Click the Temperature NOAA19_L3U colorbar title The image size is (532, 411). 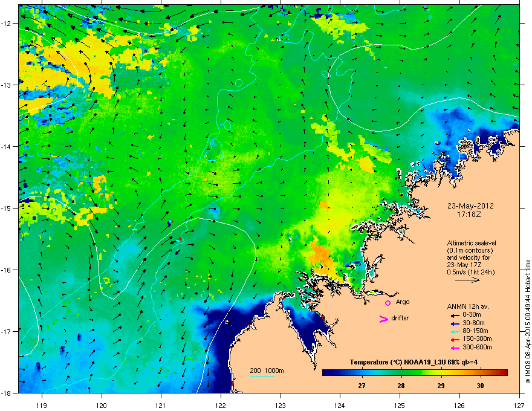(x=414, y=362)
